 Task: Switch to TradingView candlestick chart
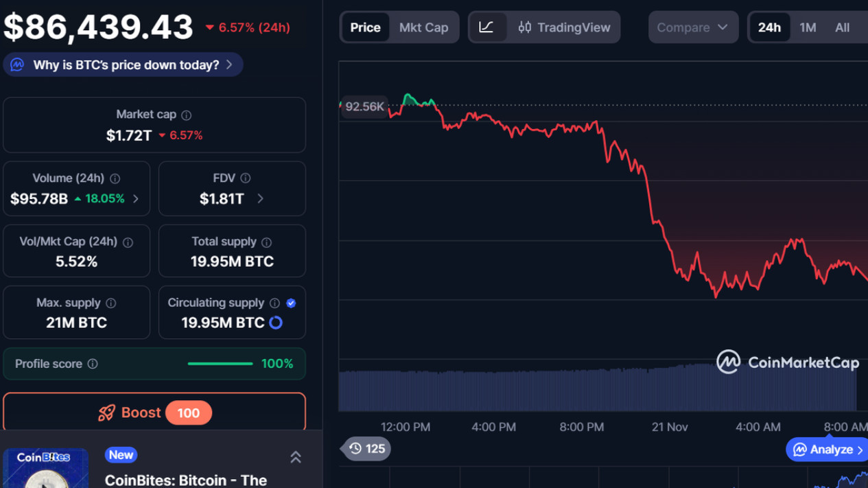pos(564,27)
